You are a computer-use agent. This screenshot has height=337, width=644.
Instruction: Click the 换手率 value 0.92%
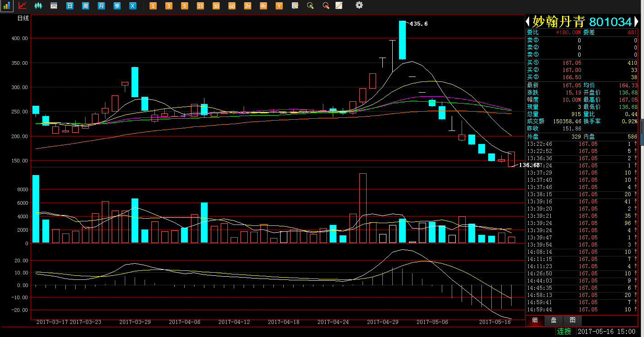630,121
